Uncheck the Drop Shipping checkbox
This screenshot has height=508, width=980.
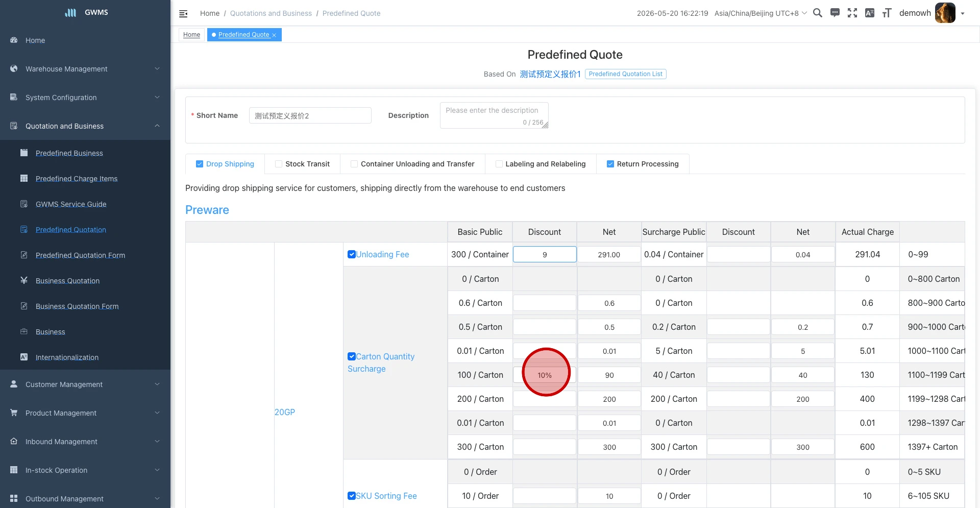pyautogui.click(x=200, y=164)
